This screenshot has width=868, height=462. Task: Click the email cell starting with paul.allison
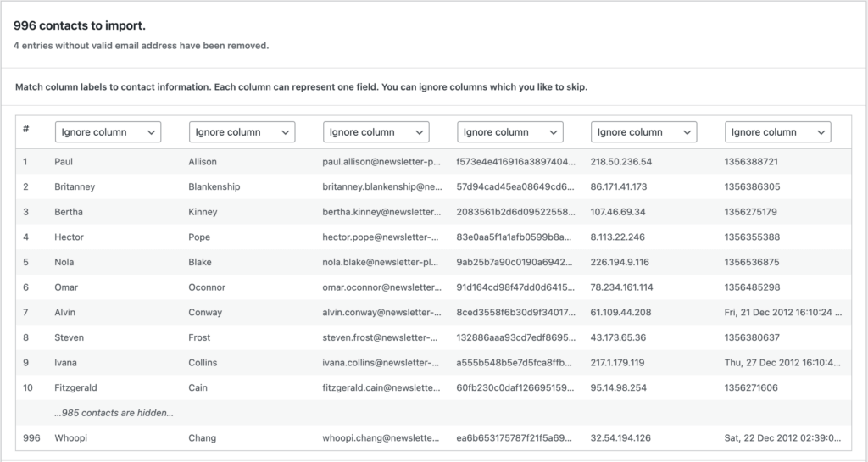click(x=381, y=161)
